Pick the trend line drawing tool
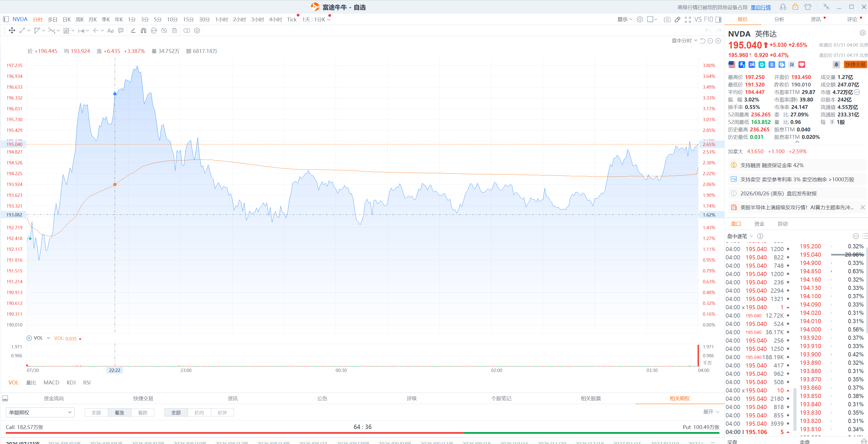This screenshot has width=868, height=444. pyautogui.click(x=22, y=31)
